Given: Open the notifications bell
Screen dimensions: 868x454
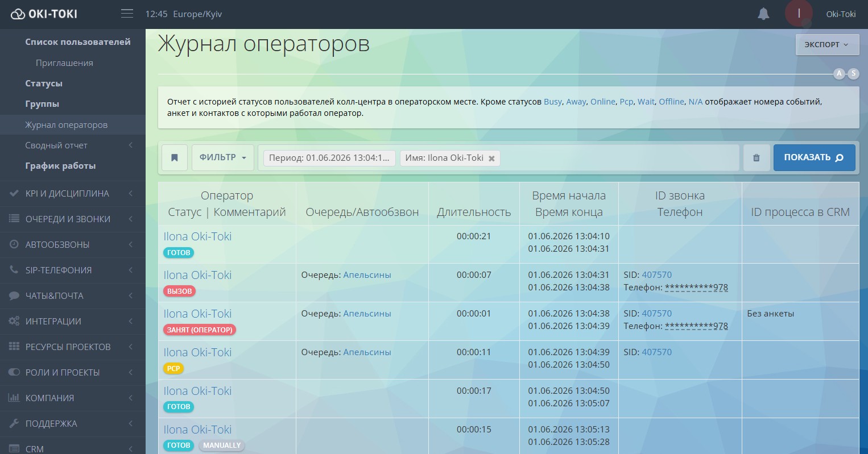Looking at the screenshot, I should click(763, 14).
